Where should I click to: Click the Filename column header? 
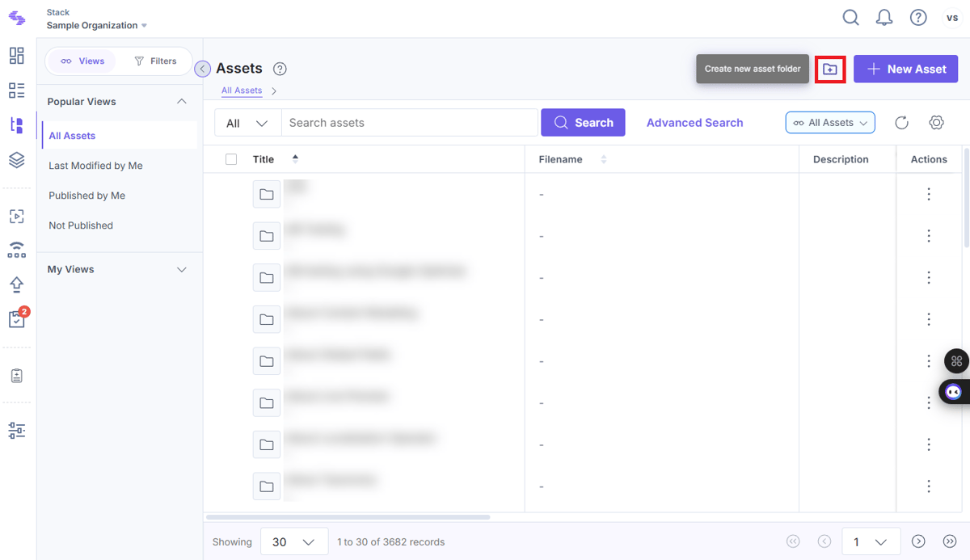pyautogui.click(x=560, y=159)
